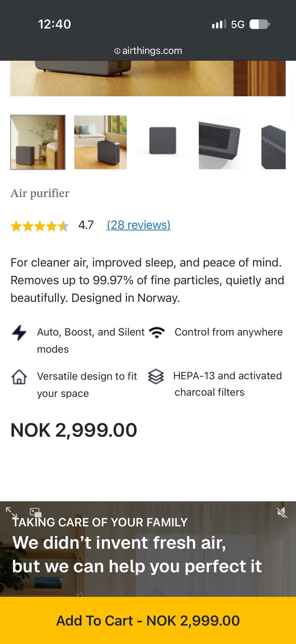Tap the stacked layers filter icon
This screenshot has width=296, height=644.
point(156,376)
